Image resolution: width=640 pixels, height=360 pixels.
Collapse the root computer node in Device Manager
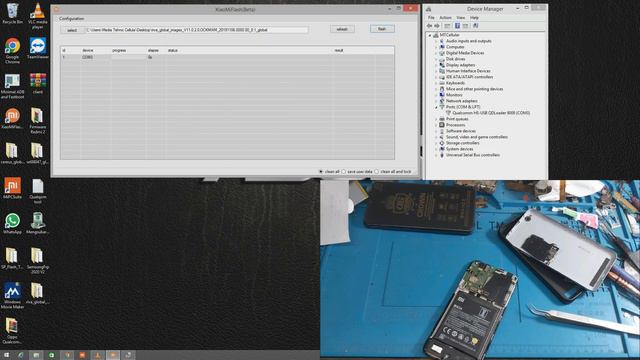pos(430,35)
